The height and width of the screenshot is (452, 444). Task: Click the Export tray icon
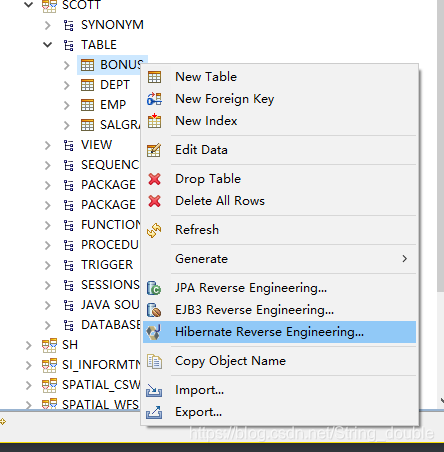pyautogui.click(x=154, y=412)
